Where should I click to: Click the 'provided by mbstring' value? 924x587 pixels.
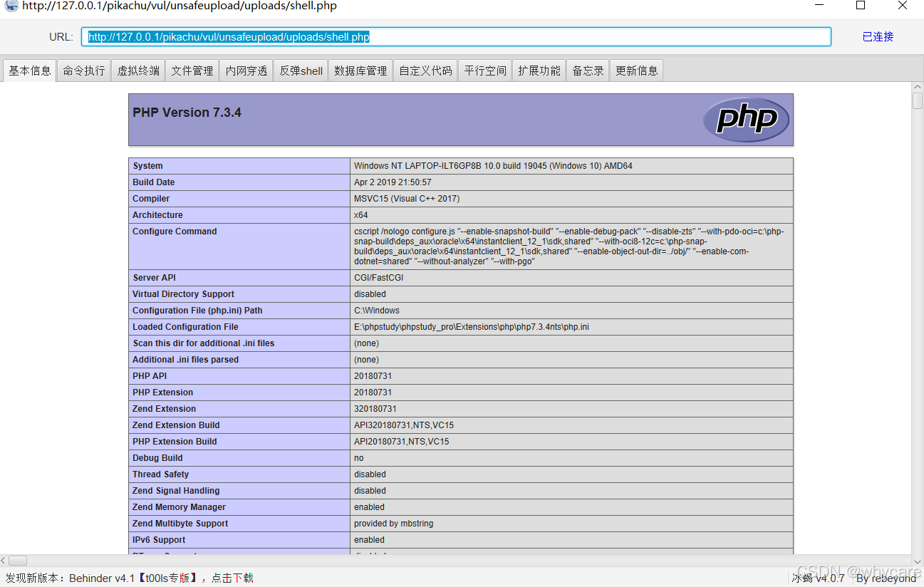tap(393, 524)
